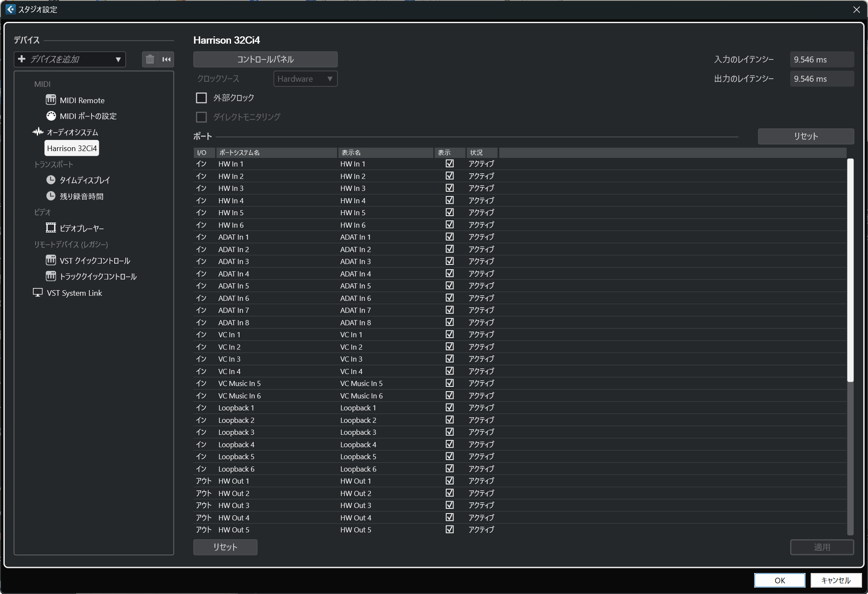Click the 適用 apply button
Screen dimensions: 868x594
[x=822, y=547]
